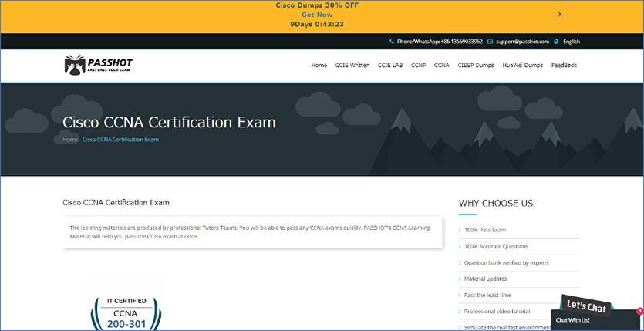Click chevron beside 100% Pass Exam
Viewport: 644px width, 331px height.
[x=460, y=231]
